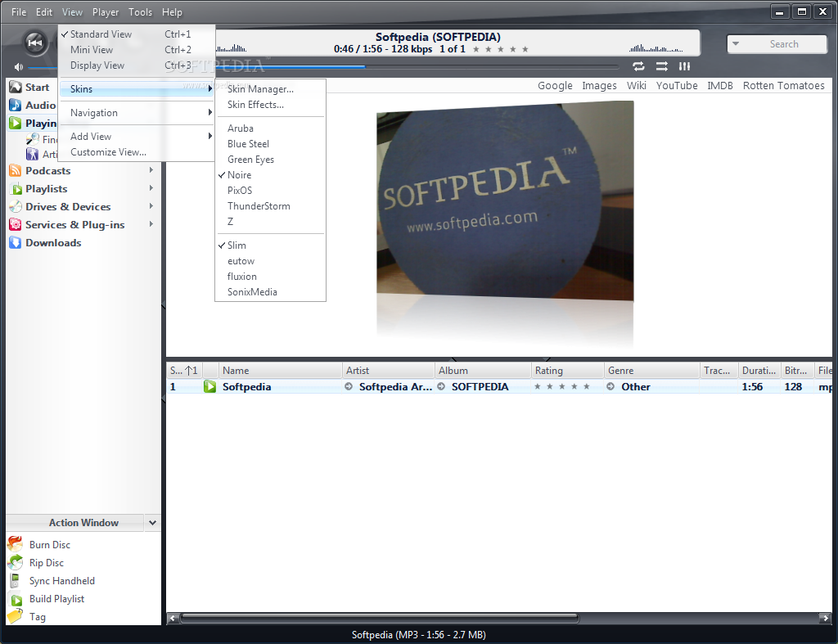
Task: Click the Sync Handheld device icon
Action: click(16, 580)
